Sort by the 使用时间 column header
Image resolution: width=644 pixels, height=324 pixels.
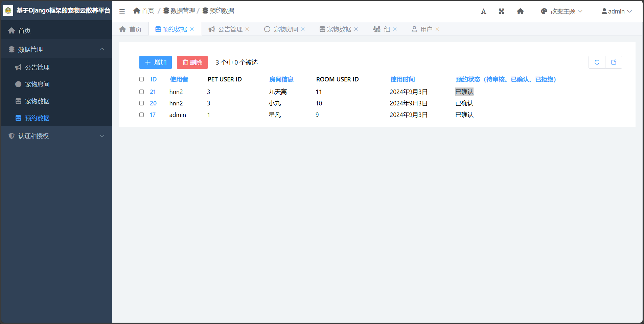click(x=402, y=79)
